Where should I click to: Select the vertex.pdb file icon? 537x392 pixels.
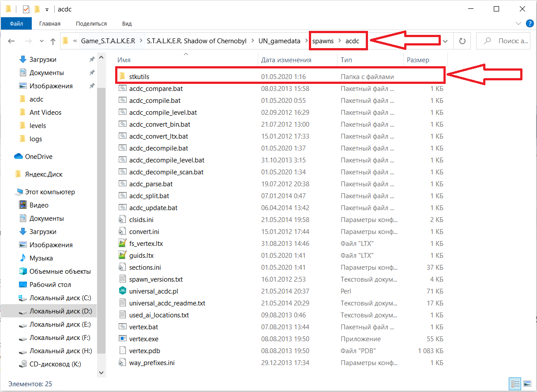pyautogui.click(x=123, y=351)
